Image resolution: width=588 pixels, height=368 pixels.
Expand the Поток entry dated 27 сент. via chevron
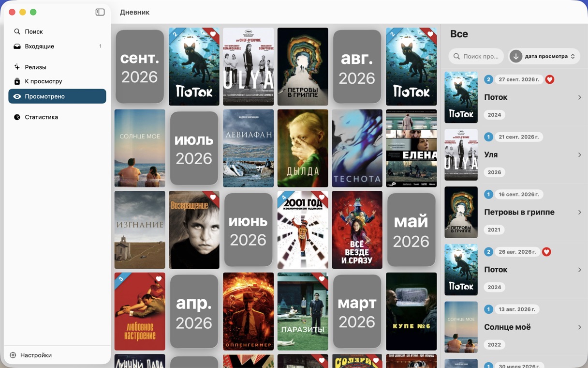[x=579, y=97]
